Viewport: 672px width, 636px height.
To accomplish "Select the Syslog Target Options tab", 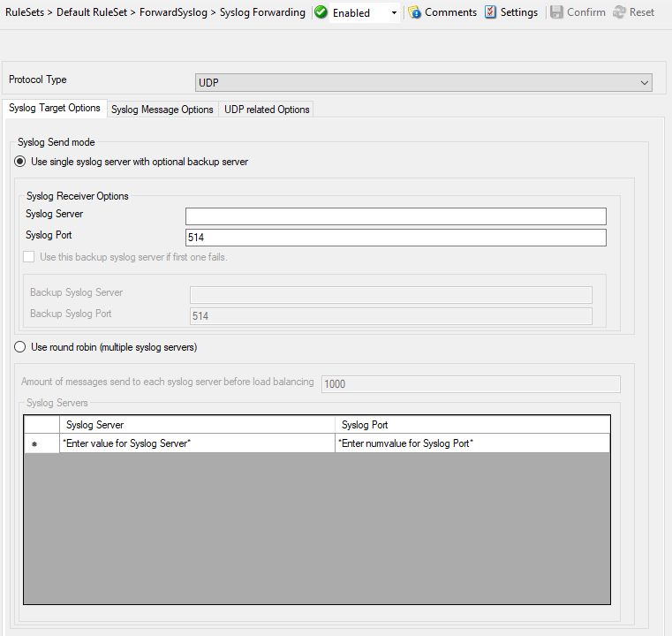I will point(55,109).
